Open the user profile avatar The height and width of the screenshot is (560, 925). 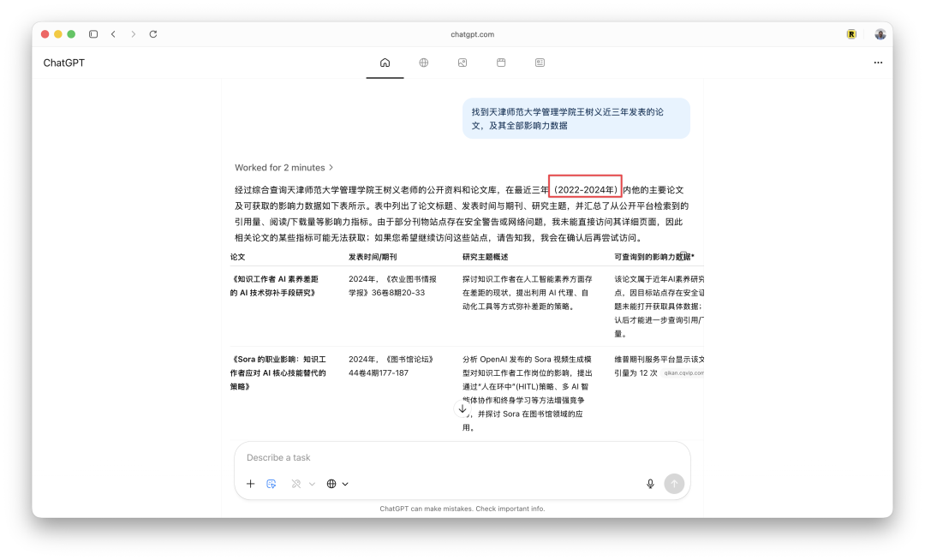coord(880,34)
